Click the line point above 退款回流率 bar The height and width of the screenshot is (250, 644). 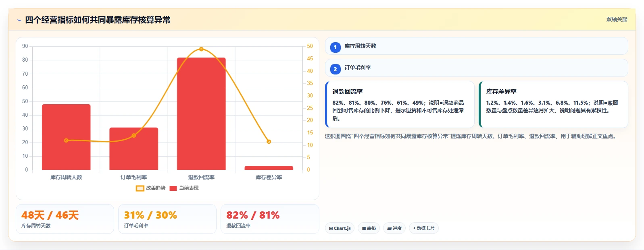pyautogui.click(x=201, y=49)
